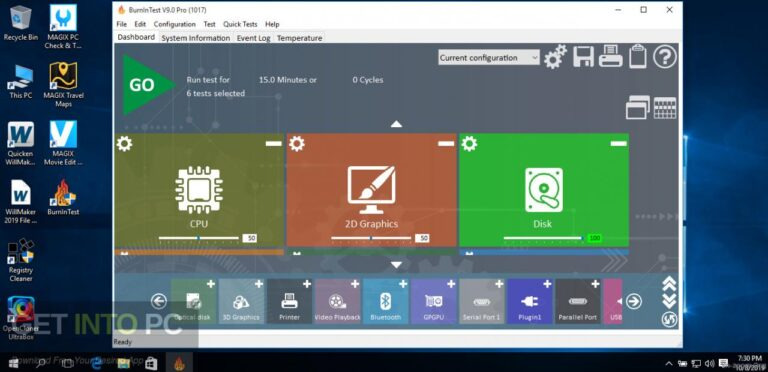Click the double up-chevron to add all tests

click(669, 283)
